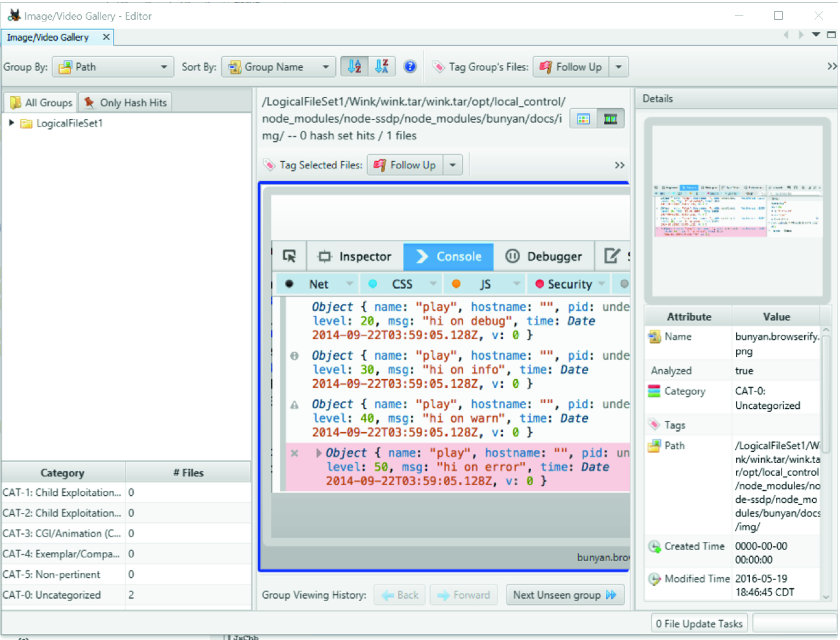Select the Created Time attribute row

click(x=733, y=552)
